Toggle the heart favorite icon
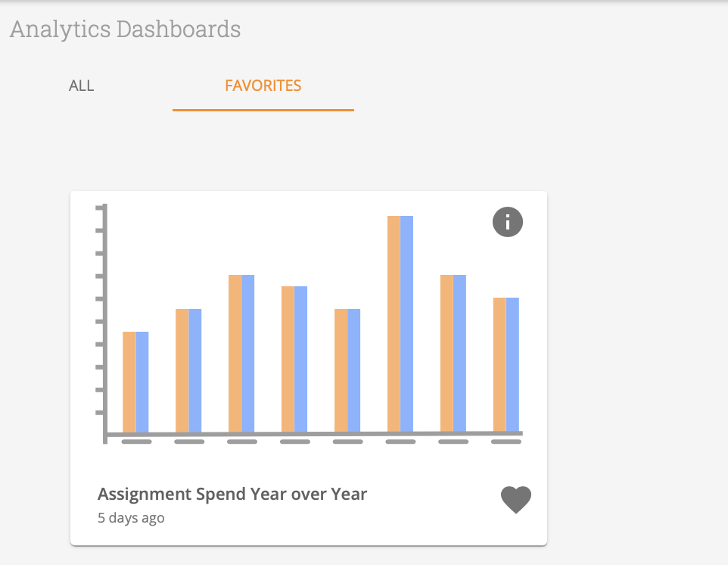728x565 pixels. pos(516,500)
